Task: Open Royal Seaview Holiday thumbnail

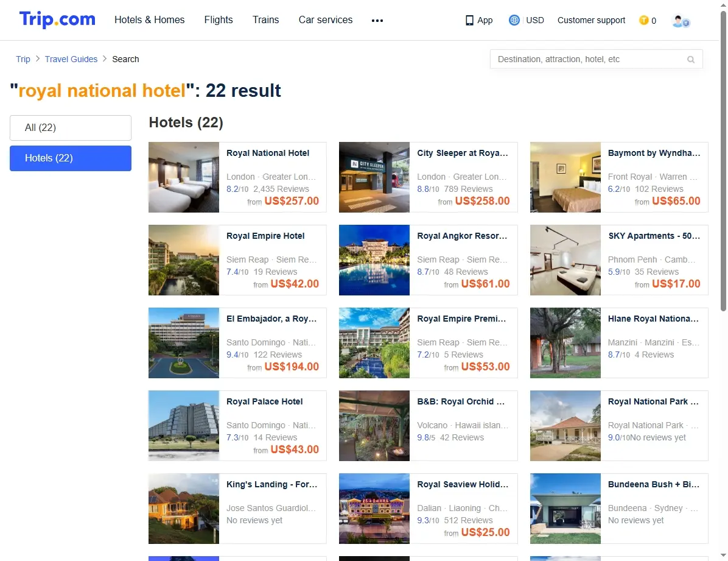Action: point(374,509)
